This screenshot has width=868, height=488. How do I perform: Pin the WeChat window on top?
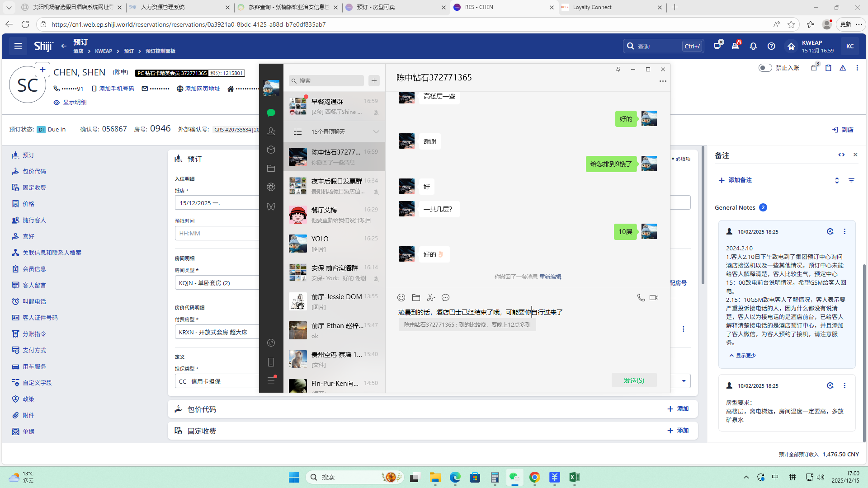(x=618, y=69)
